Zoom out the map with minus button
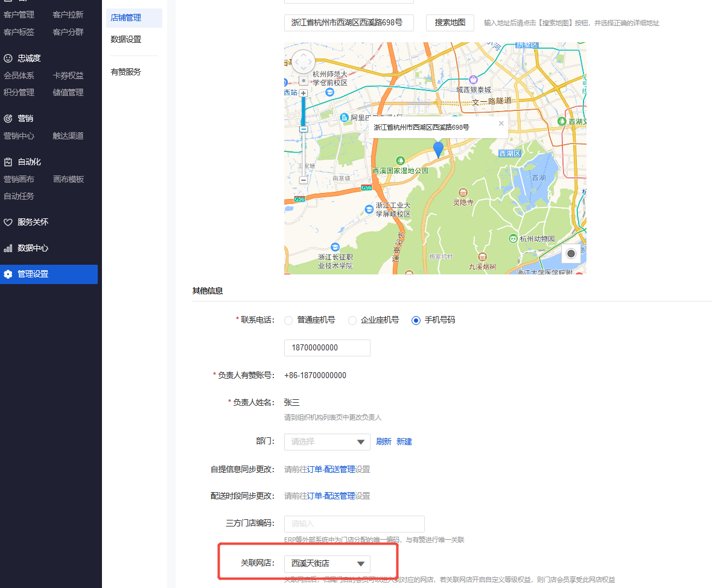This screenshot has height=588, width=712. click(x=304, y=180)
